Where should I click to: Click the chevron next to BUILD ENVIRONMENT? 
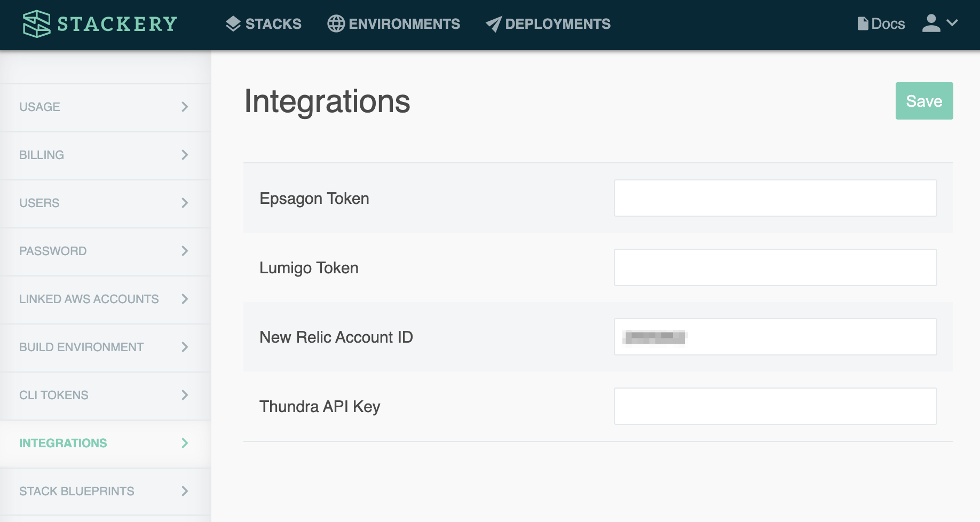pos(185,347)
